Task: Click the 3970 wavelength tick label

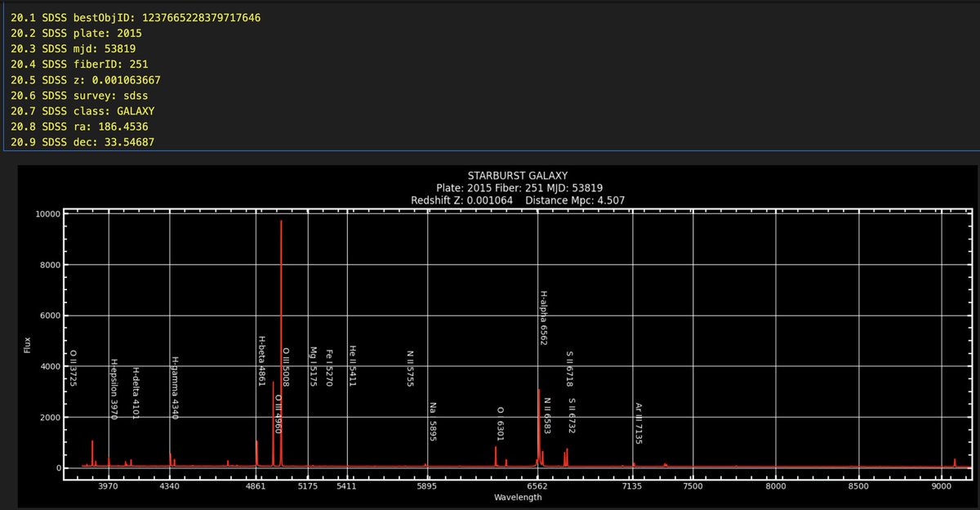Action: click(x=108, y=486)
